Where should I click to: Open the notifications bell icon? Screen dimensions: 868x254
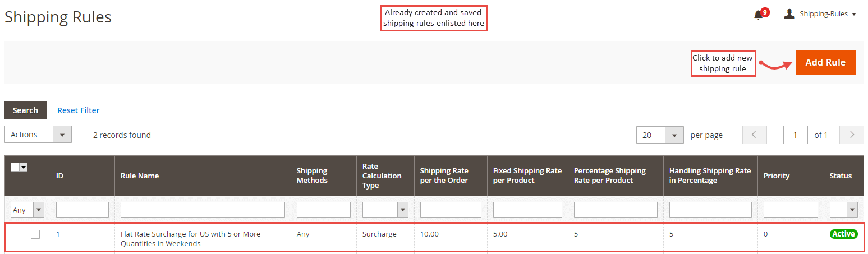758,14
